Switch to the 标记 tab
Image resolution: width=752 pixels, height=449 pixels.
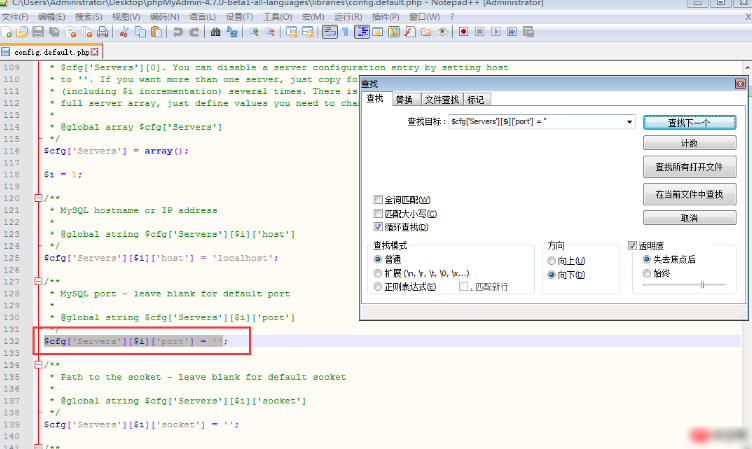pyautogui.click(x=476, y=99)
